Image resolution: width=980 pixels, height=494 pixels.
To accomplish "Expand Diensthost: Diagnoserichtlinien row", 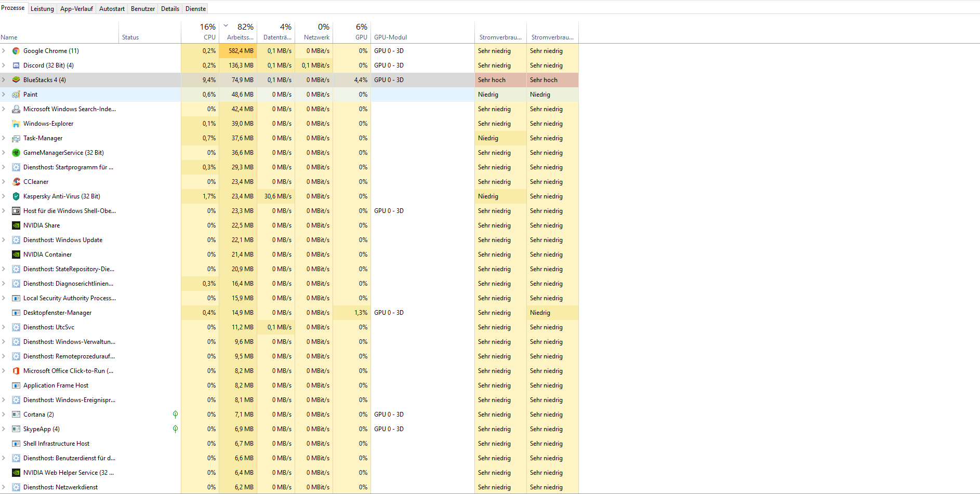I will tap(4, 284).
